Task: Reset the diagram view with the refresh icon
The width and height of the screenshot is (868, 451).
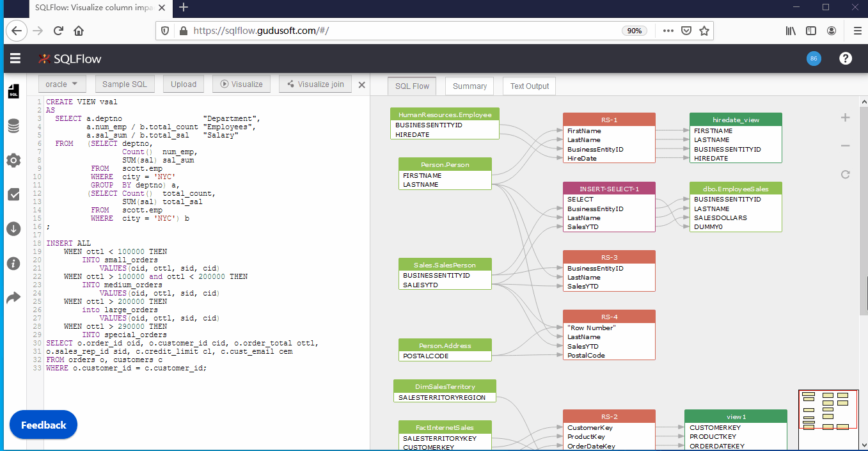Action: coord(845,173)
